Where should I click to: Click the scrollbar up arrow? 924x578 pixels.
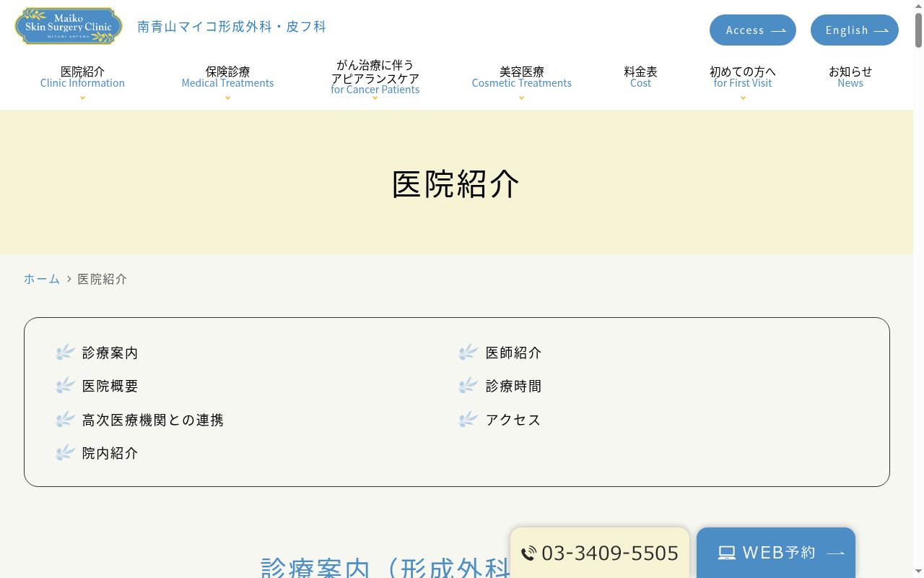pos(918,6)
